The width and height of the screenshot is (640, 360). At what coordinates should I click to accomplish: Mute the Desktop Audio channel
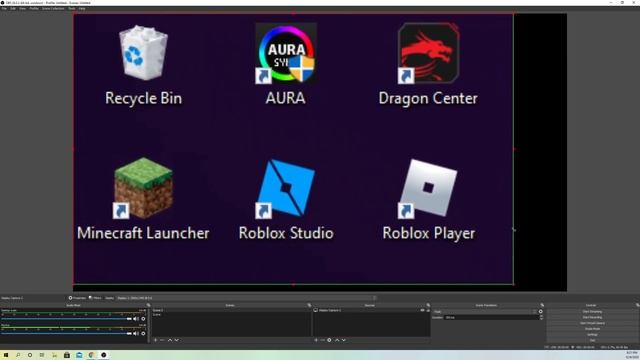coord(136,319)
